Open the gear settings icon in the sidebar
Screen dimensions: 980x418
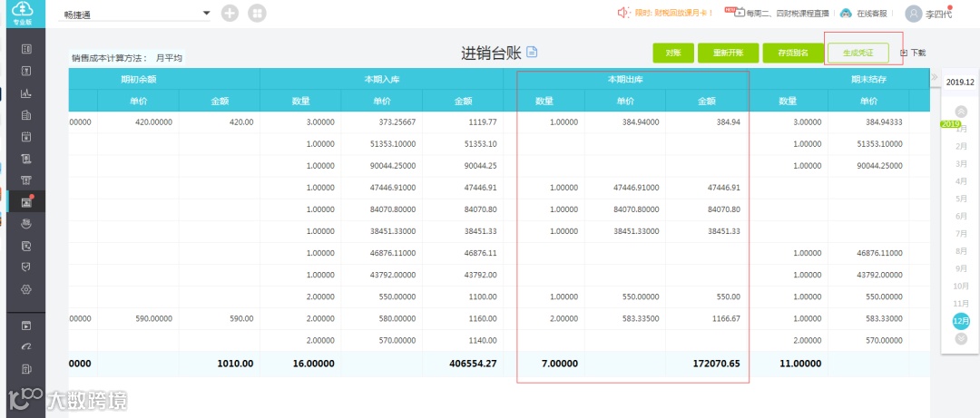26,289
